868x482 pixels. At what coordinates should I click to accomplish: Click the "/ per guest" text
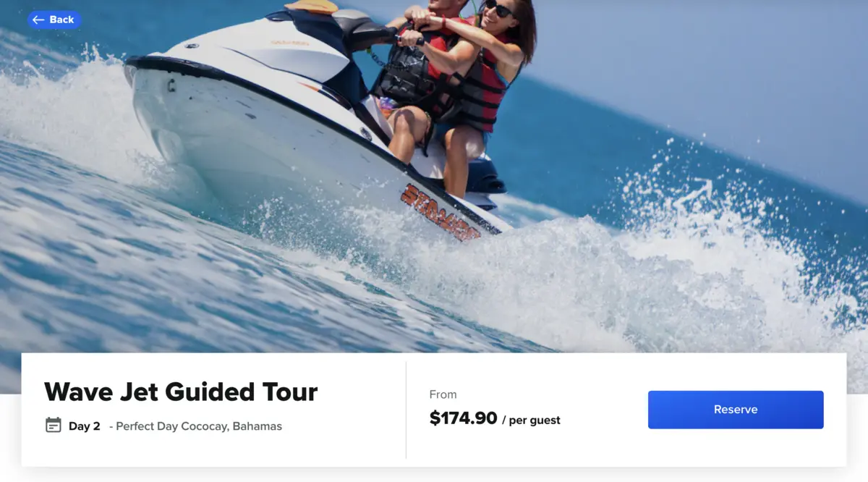click(531, 420)
